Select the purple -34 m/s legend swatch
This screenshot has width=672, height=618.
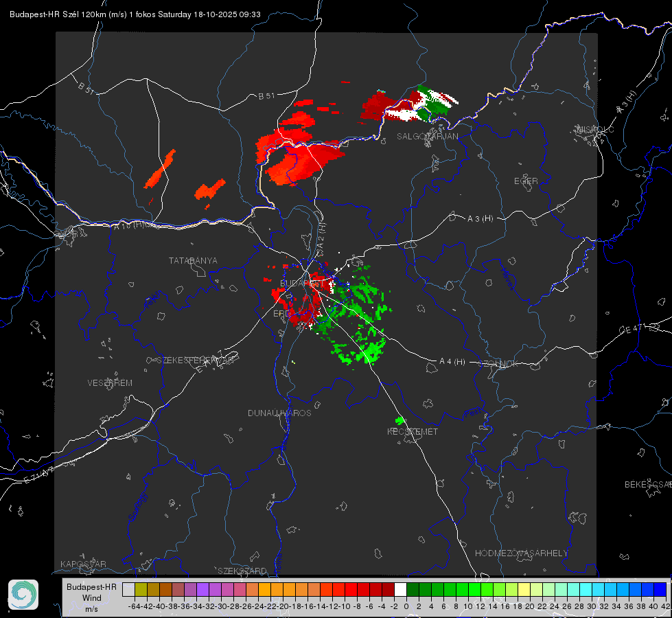(x=202, y=590)
